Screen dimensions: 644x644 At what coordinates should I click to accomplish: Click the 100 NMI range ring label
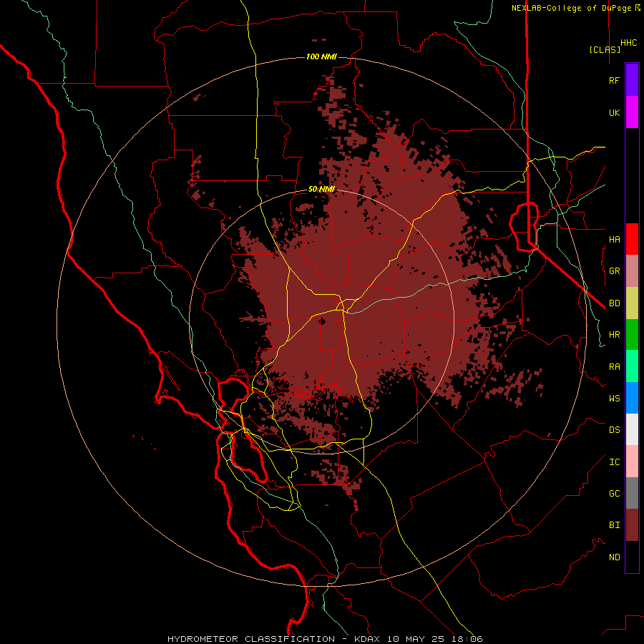click(321, 57)
